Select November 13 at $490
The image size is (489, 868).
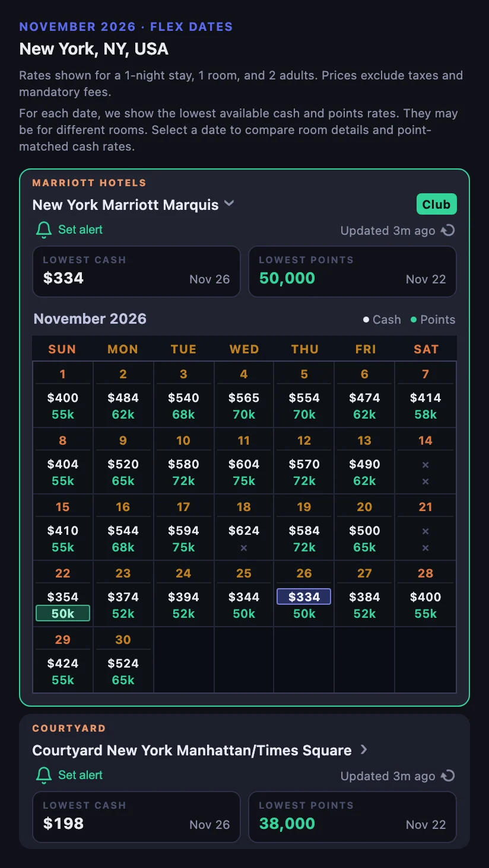click(365, 461)
